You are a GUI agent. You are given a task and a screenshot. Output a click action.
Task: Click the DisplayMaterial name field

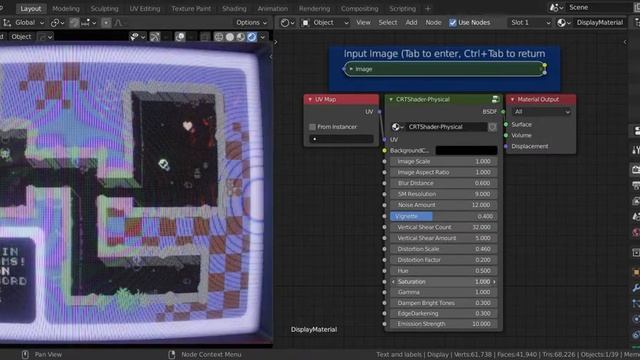click(x=600, y=23)
